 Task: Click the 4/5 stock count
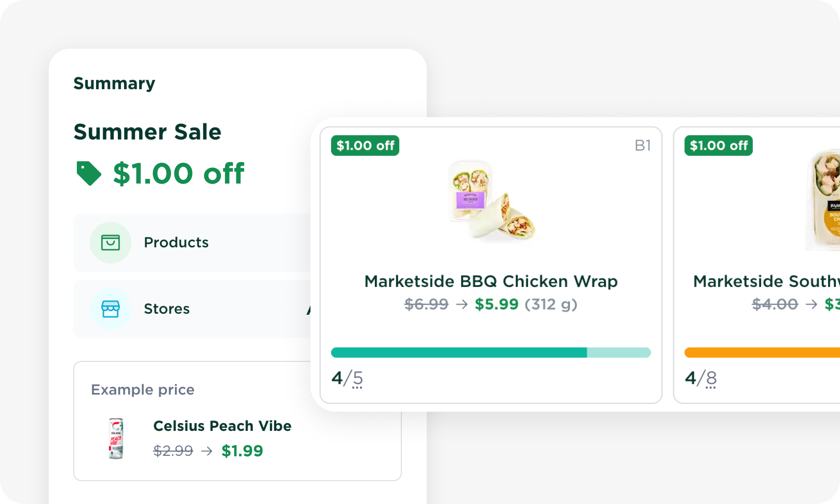click(x=347, y=378)
